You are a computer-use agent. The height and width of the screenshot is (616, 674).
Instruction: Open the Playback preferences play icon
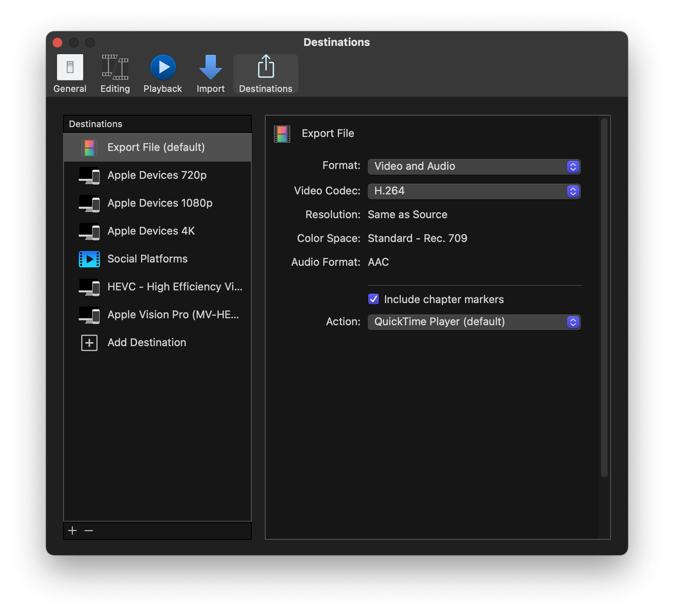163,67
